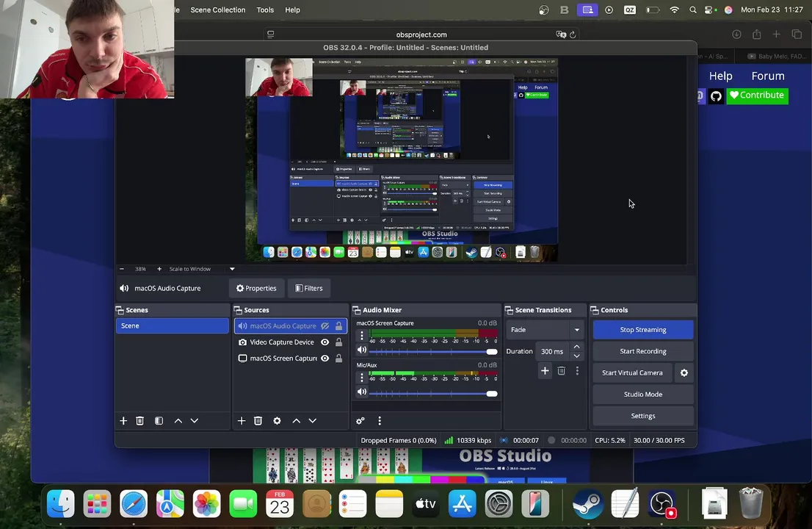Open Fade transition dropdown

[x=545, y=330]
